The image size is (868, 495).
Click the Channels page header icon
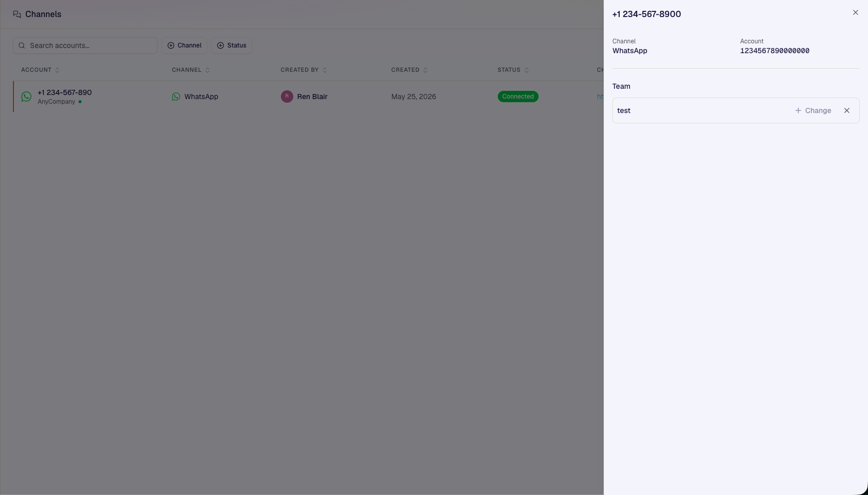pyautogui.click(x=17, y=14)
